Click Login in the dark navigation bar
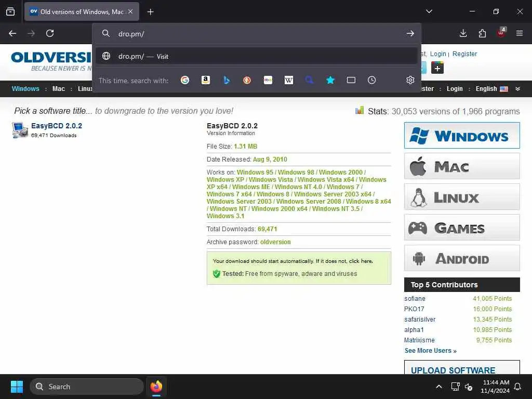The image size is (532, 399). pyautogui.click(x=455, y=89)
